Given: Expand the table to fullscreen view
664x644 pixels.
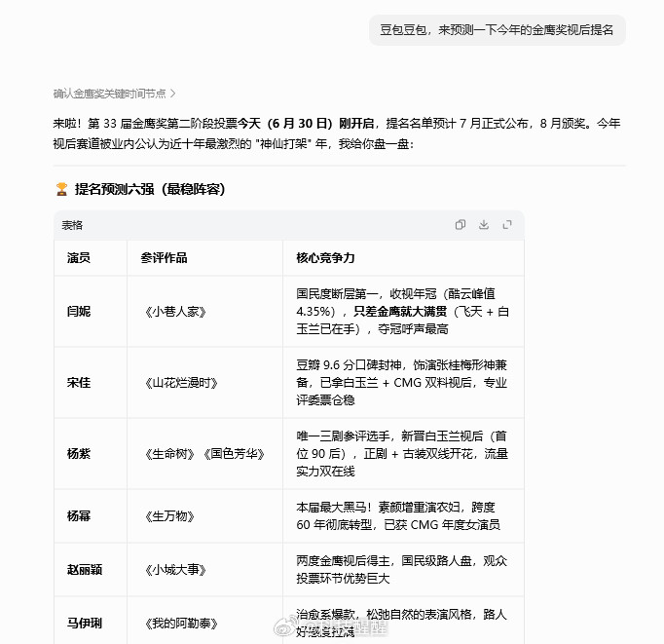Looking at the screenshot, I should (507, 224).
